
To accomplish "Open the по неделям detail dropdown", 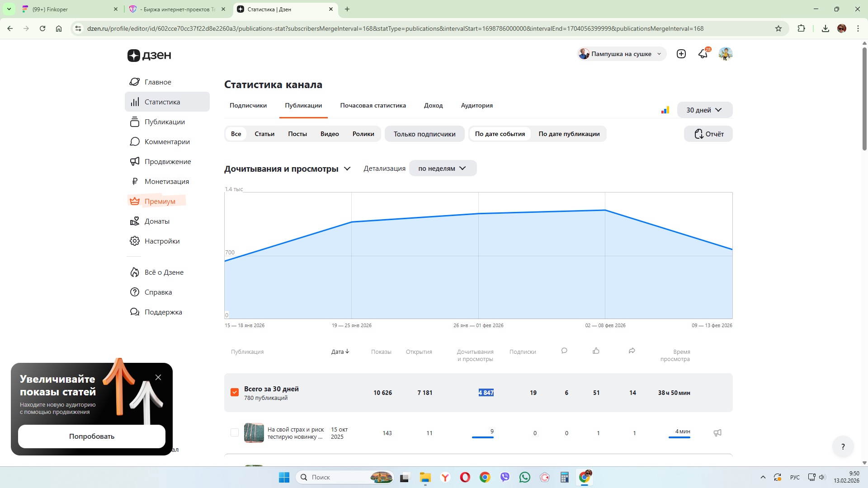I will (x=442, y=169).
